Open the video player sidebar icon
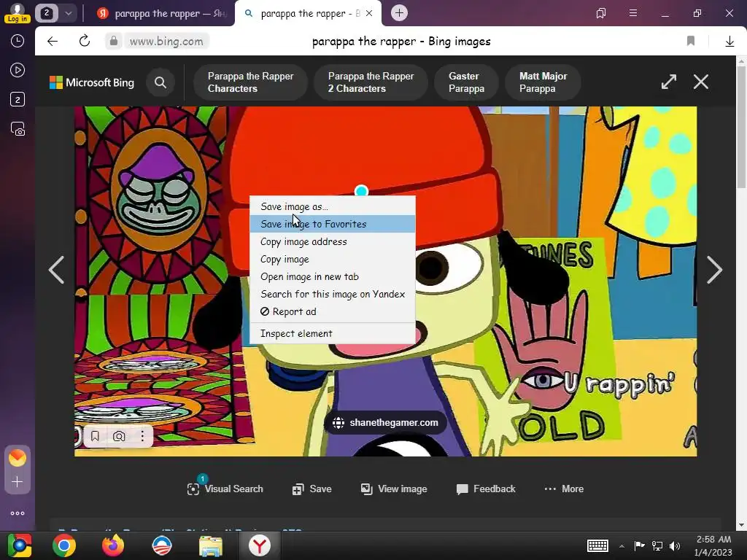 18,70
